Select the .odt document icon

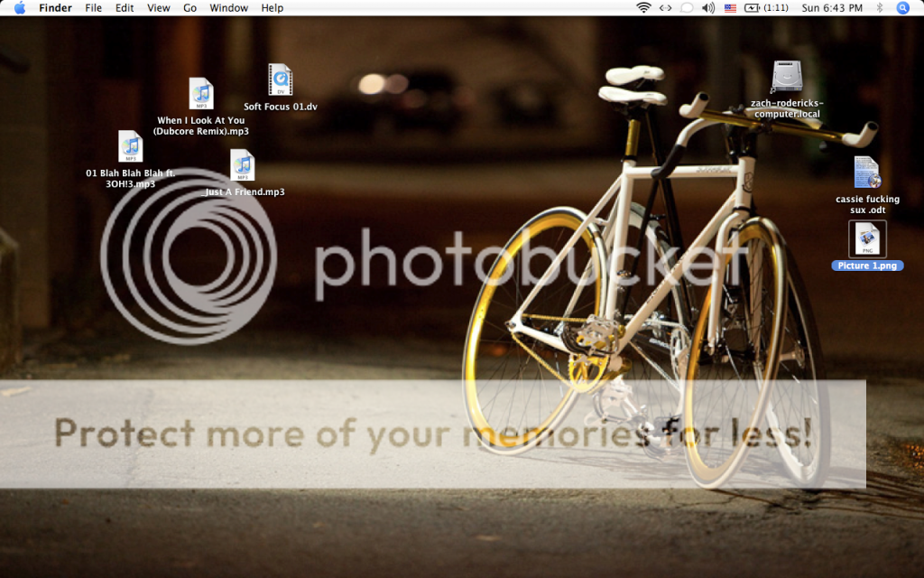[x=866, y=173]
